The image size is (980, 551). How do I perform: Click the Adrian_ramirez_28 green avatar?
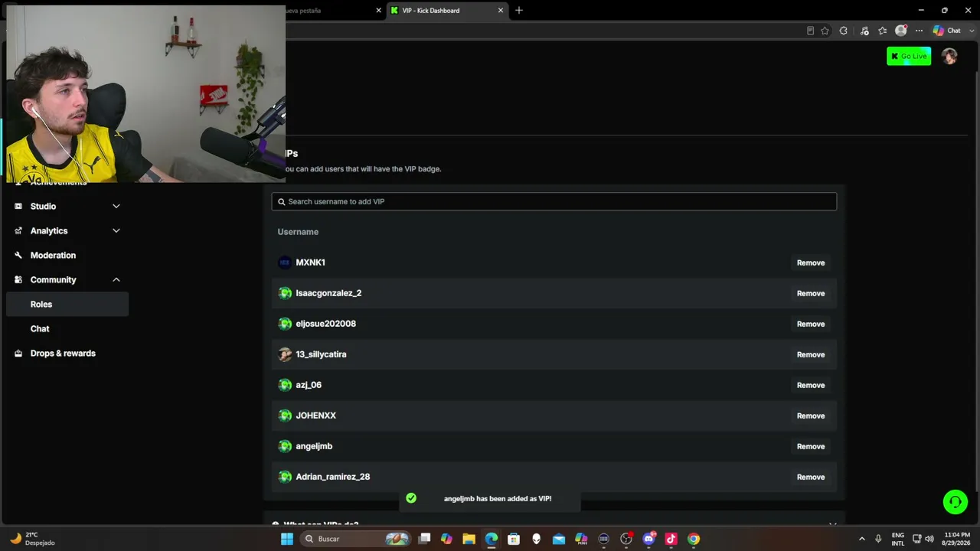point(285,477)
